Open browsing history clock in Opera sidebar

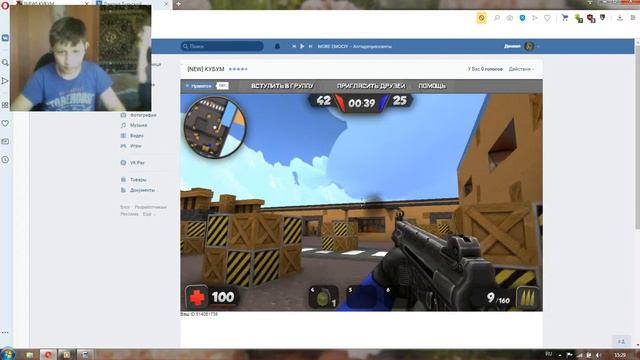pyautogui.click(x=5, y=160)
